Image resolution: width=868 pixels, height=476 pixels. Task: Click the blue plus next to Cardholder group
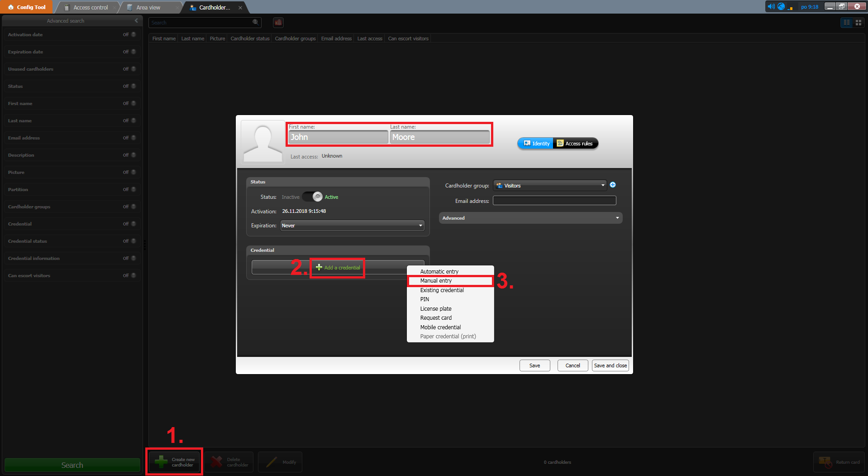tap(613, 185)
